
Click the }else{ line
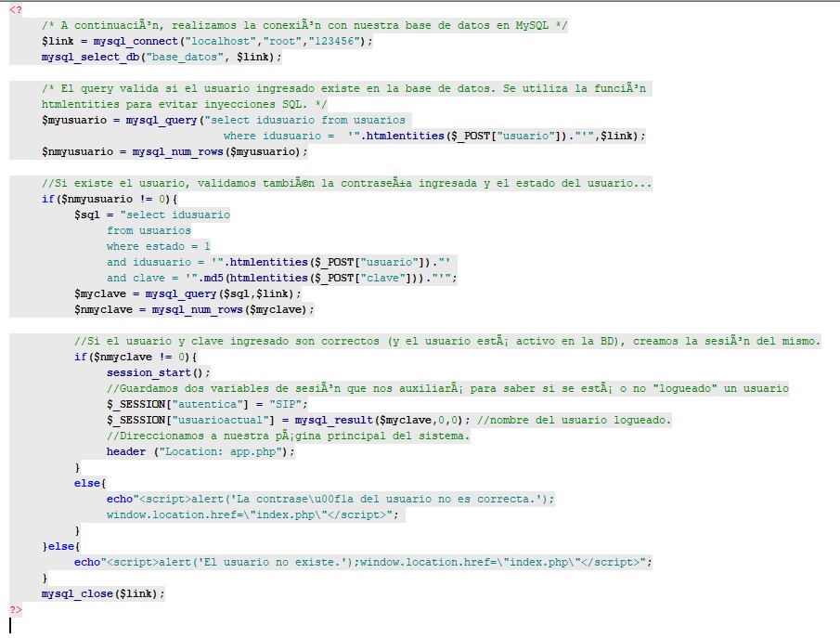pyautogui.click(x=60, y=546)
